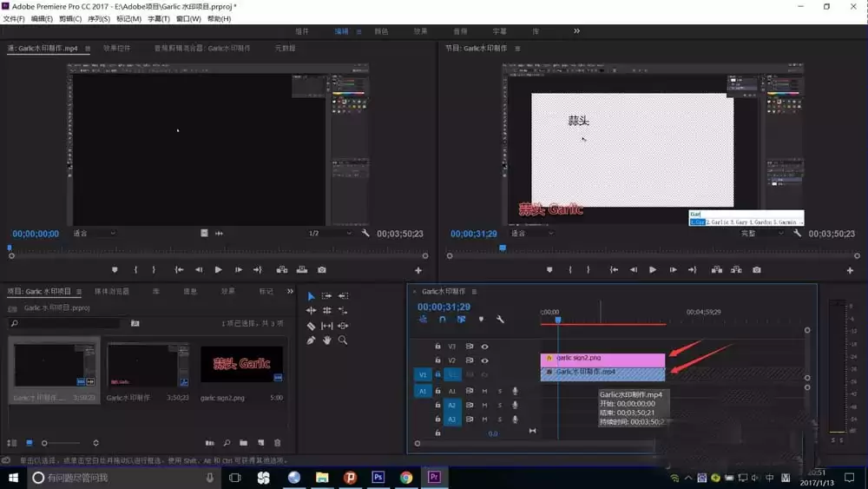Click the timeline wrench settings icon
Image resolution: width=868 pixels, height=489 pixels.
[x=500, y=320]
